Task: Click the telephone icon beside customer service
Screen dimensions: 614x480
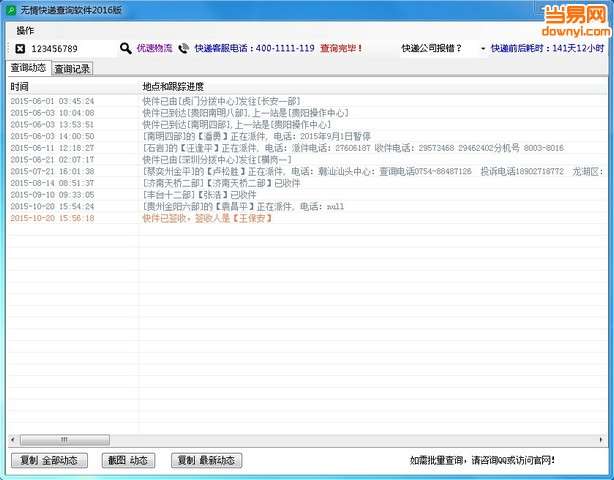Action: coord(183,49)
